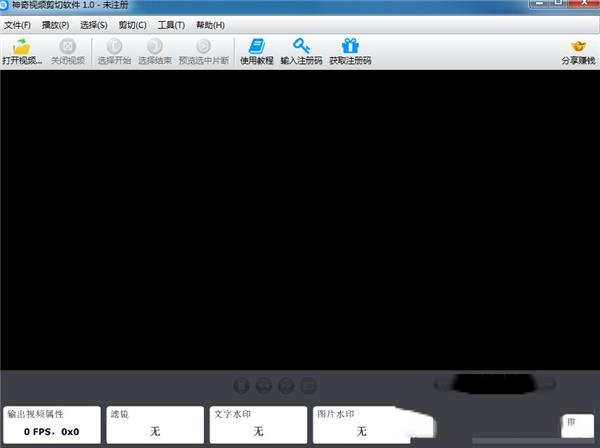
Task: Open the 文件(F) menu
Action: [x=17, y=24]
